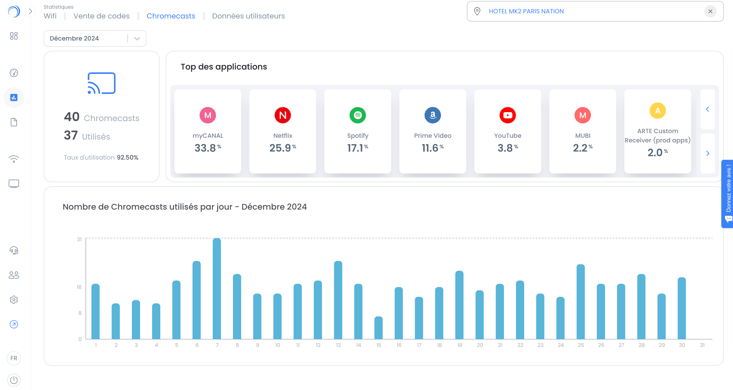Open the document page sidebar icon
Screen dimensions: 733x390
pos(14,122)
